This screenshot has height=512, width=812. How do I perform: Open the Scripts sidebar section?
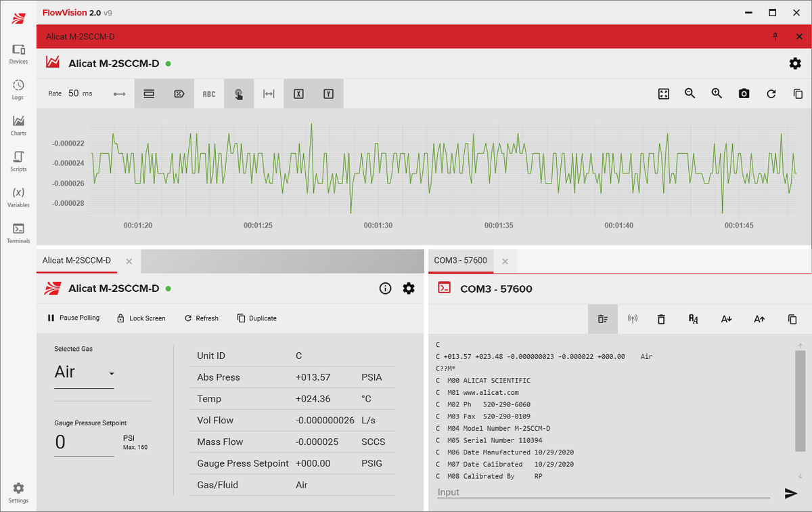(18, 162)
